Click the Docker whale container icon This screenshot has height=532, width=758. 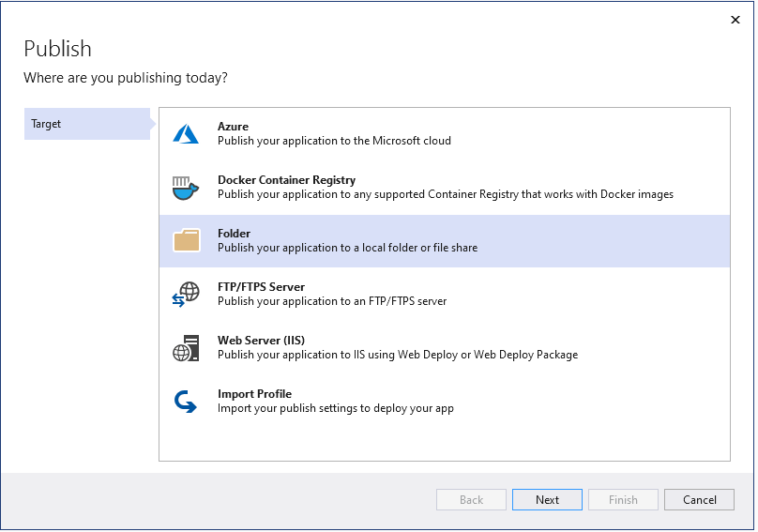coord(186,188)
